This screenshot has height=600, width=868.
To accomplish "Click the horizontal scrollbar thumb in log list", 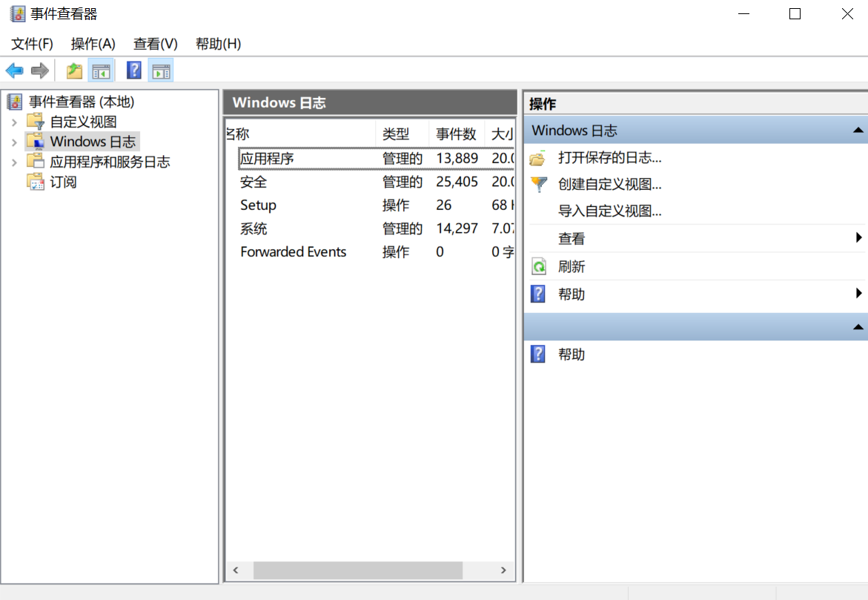I will click(357, 570).
